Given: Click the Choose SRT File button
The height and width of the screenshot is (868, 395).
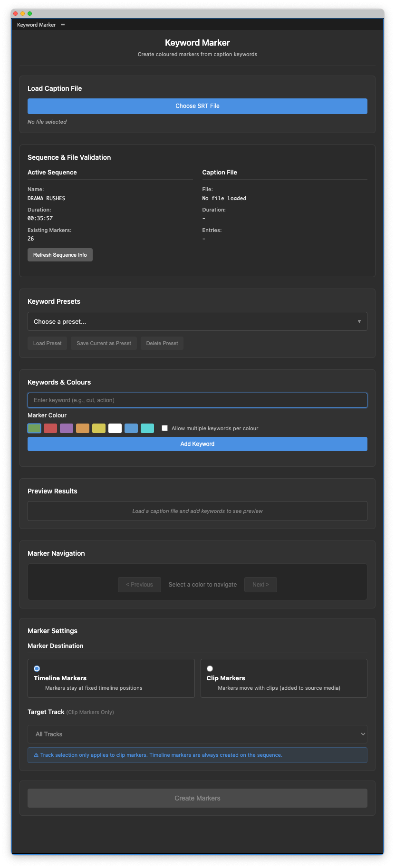Looking at the screenshot, I should click(x=197, y=106).
